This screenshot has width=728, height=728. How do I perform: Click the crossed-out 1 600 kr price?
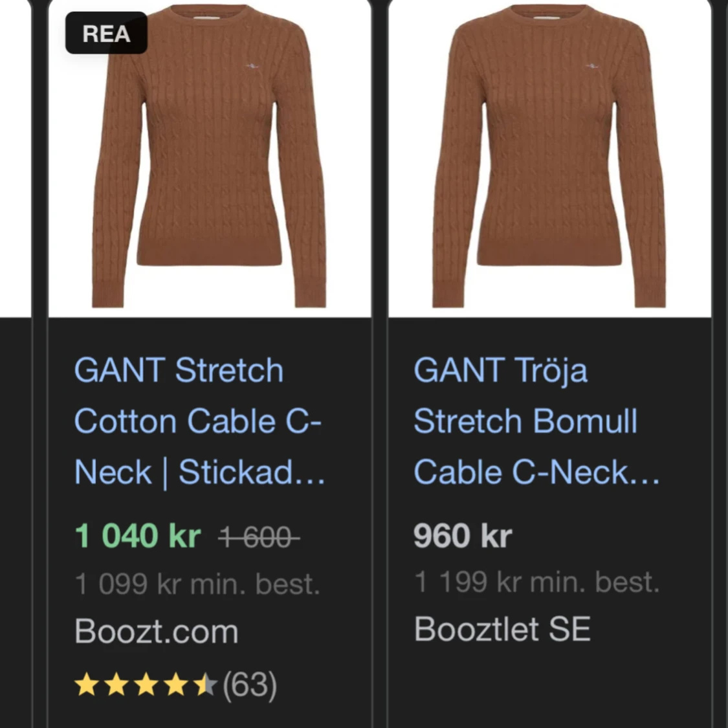[x=258, y=538]
